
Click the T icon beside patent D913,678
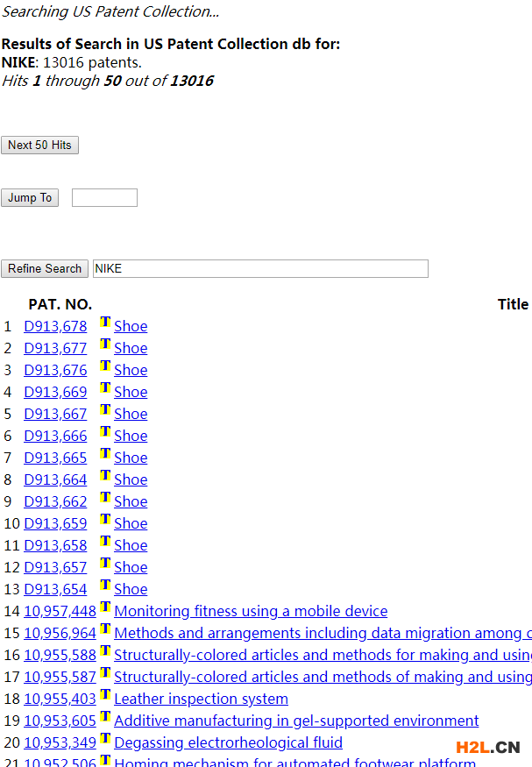pos(105,322)
